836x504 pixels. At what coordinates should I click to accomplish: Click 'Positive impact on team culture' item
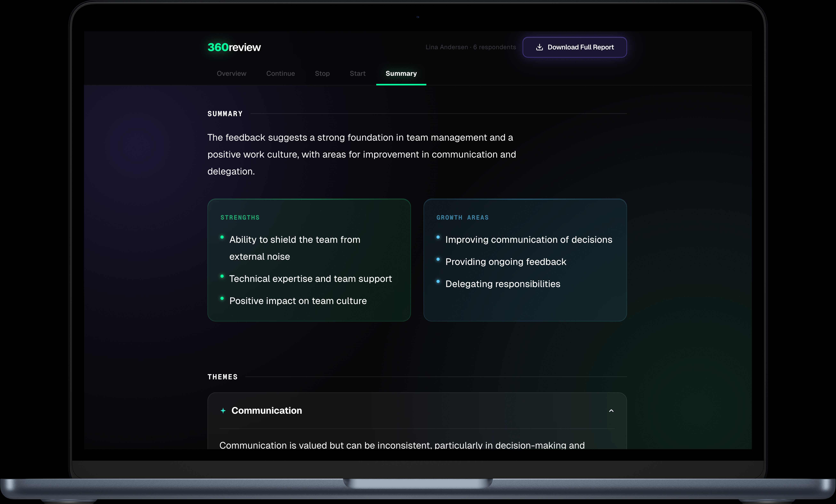point(298,301)
